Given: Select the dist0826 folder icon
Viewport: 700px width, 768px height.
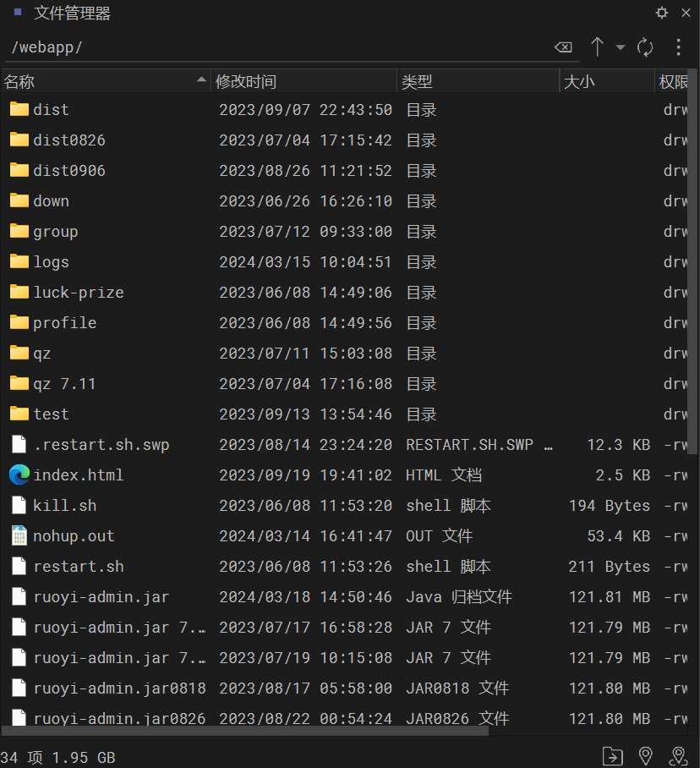Looking at the screenshot, I should (x=19, y=140).
